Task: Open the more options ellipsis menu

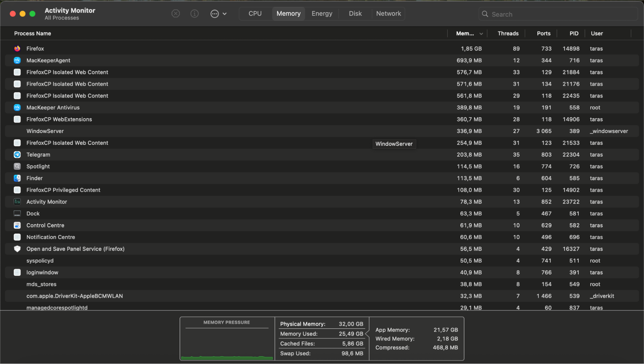Action: pyautogui.click(x=215, y=14)
